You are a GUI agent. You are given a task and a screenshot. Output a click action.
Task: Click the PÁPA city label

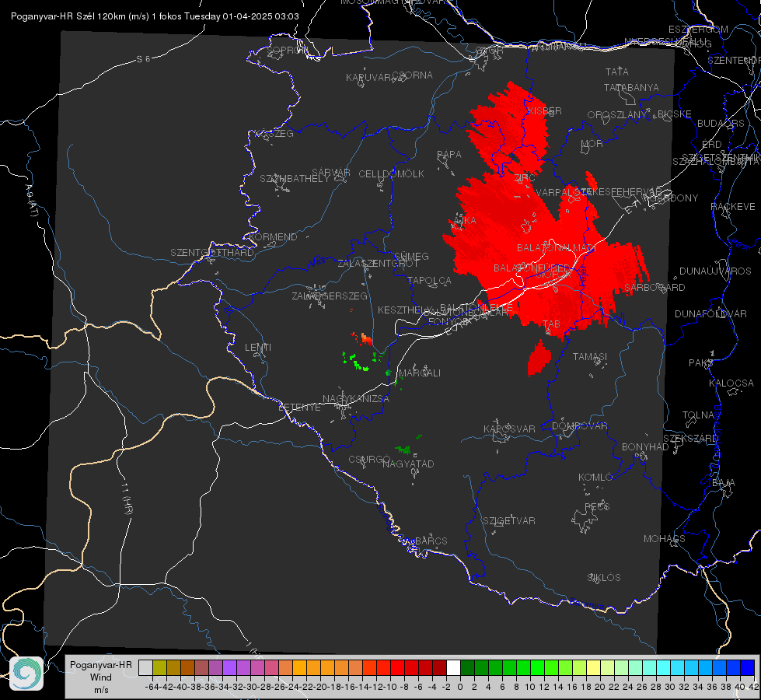pyautogui.click(x=449, y=155)
